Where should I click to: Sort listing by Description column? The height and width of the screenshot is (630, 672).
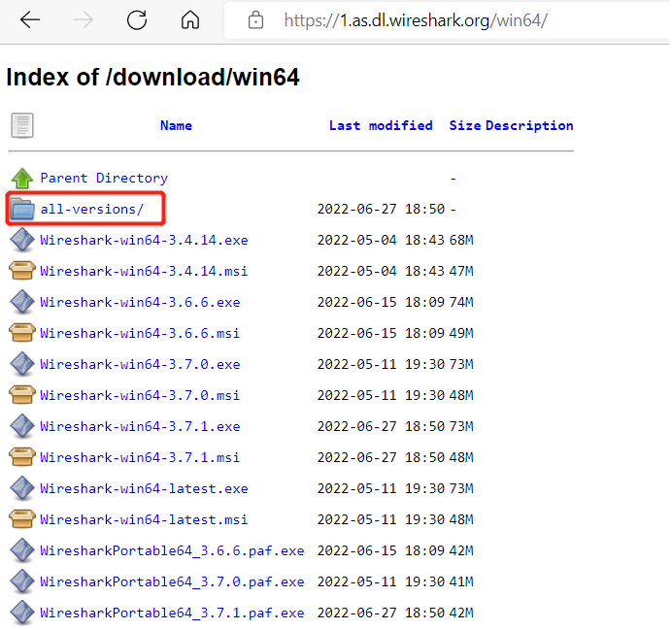pyautogui.click(x=529, y=126)
